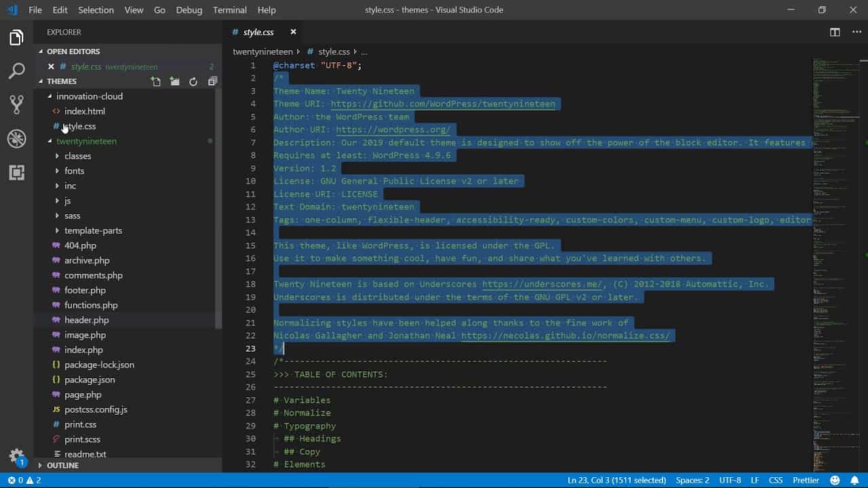Open the Search view in activity bar
868x488 pixels.
(x=16, y=70)
